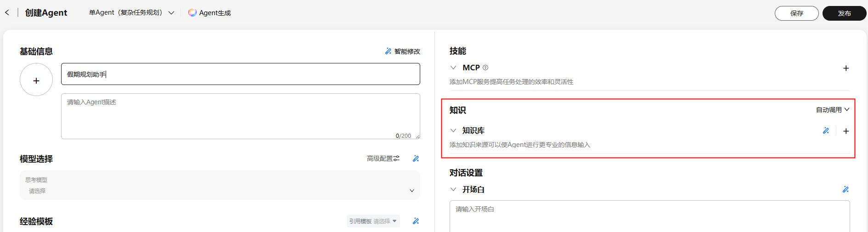Click the 开场白 input text area

[649, 216]
